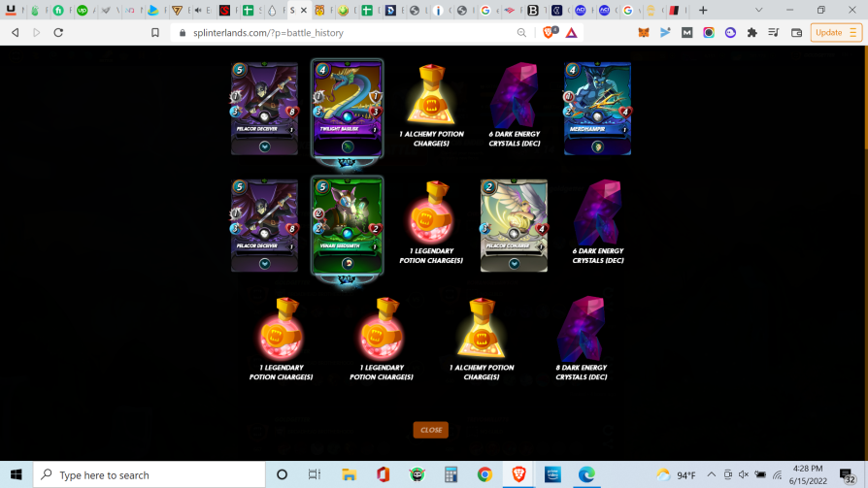Close the rewards popup with the CLOSE button
The height and width of the screenshot is (488, 868).
pyautogui.click(x=431, y=430)
